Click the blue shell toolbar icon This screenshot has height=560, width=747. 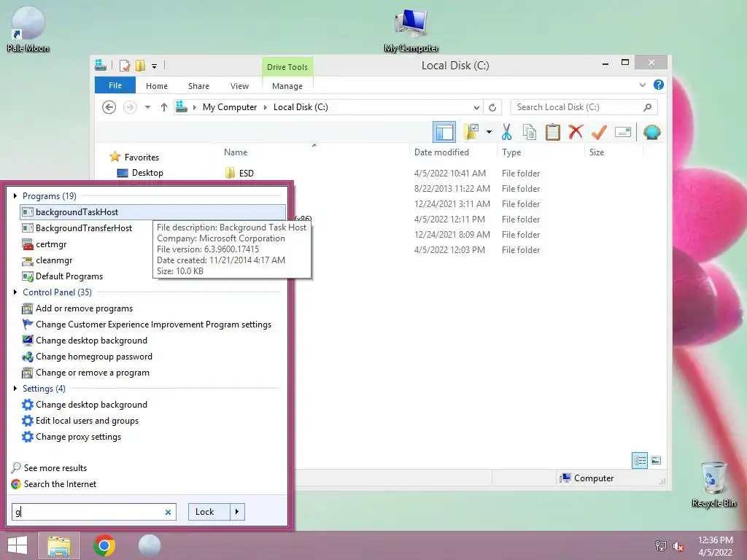pos(651,132)
